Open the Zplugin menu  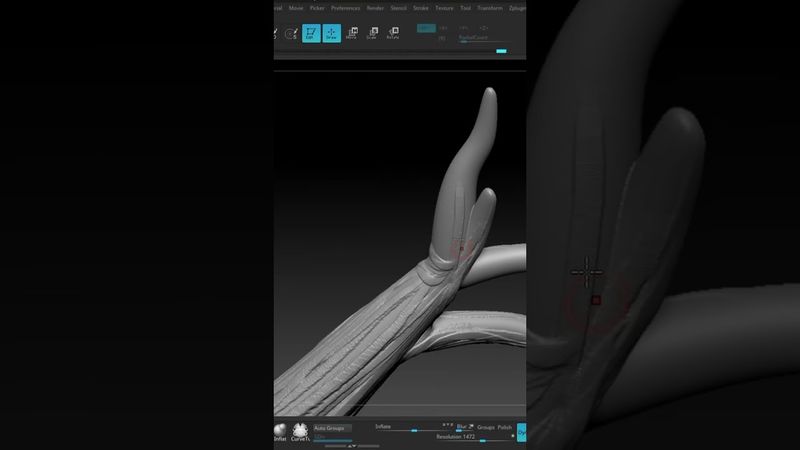point(517,8)
